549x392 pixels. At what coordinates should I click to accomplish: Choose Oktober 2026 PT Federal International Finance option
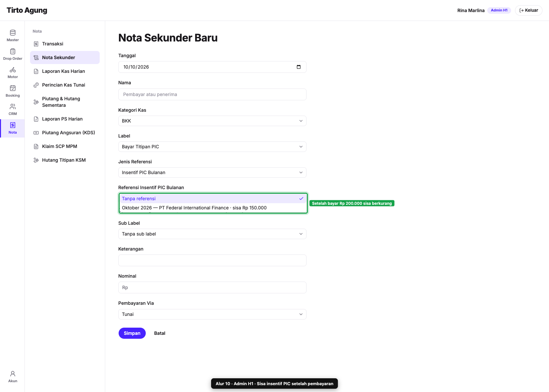[213, 208]
